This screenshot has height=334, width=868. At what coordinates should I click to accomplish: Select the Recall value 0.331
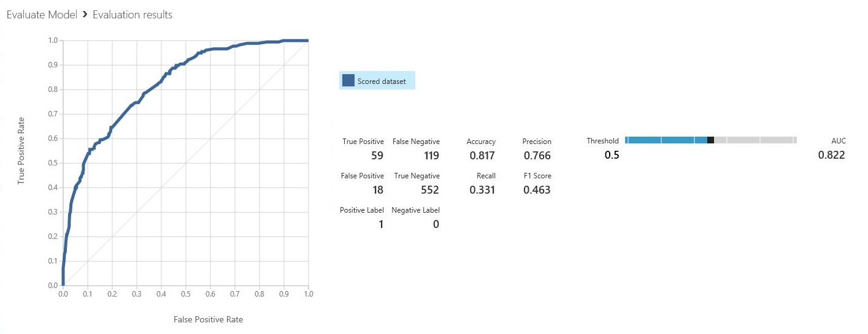tap(482, 190)
